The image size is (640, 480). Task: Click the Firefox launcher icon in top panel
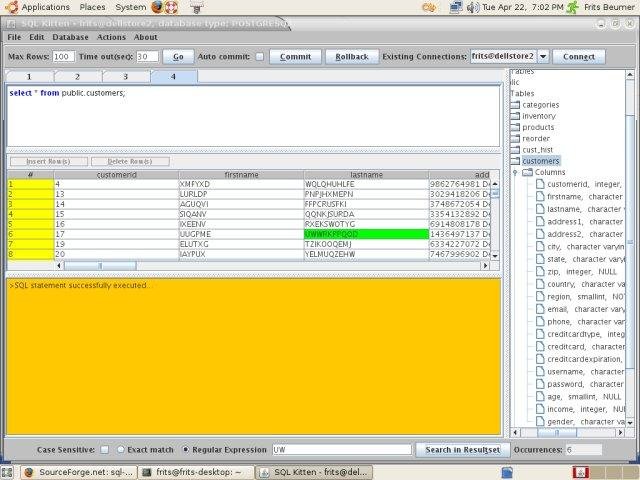(157, 7)
